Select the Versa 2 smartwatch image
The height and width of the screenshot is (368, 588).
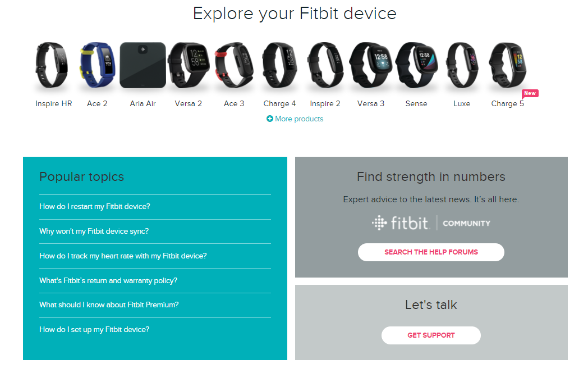[x=189, y=66]
